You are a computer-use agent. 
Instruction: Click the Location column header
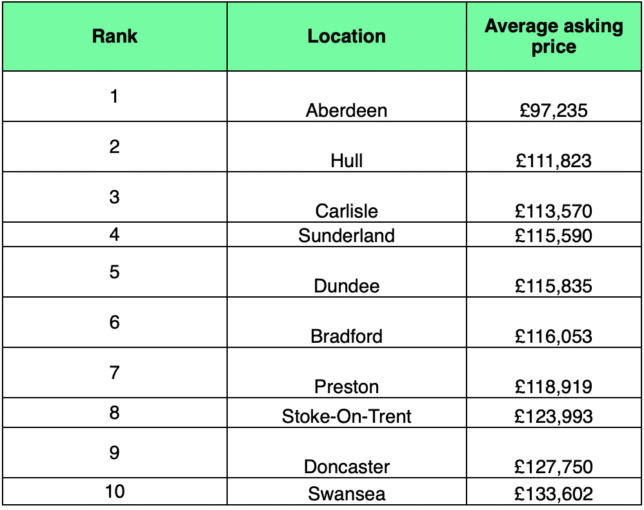click(x=346, y=37)
